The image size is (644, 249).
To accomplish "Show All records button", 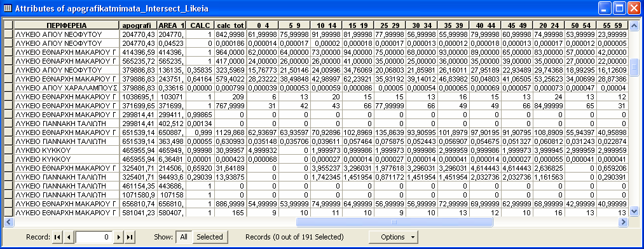I will point(184,237).
